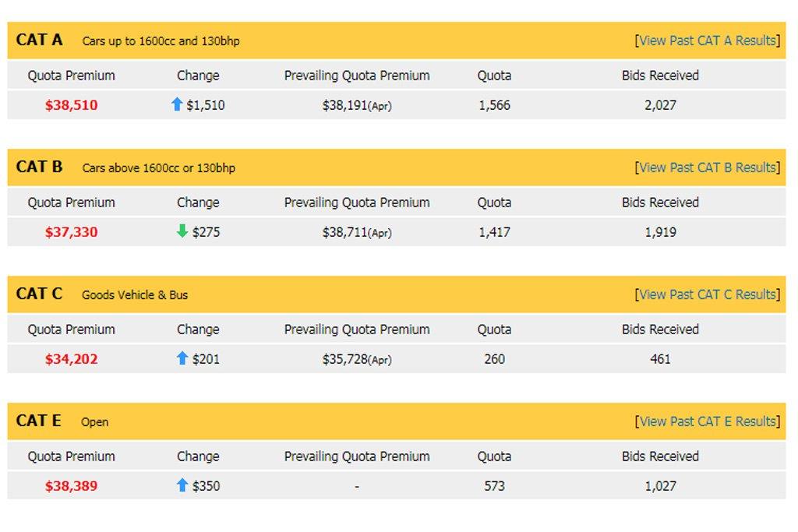Click the CAT C quota premium $34,202

click(x=71, y=359)
